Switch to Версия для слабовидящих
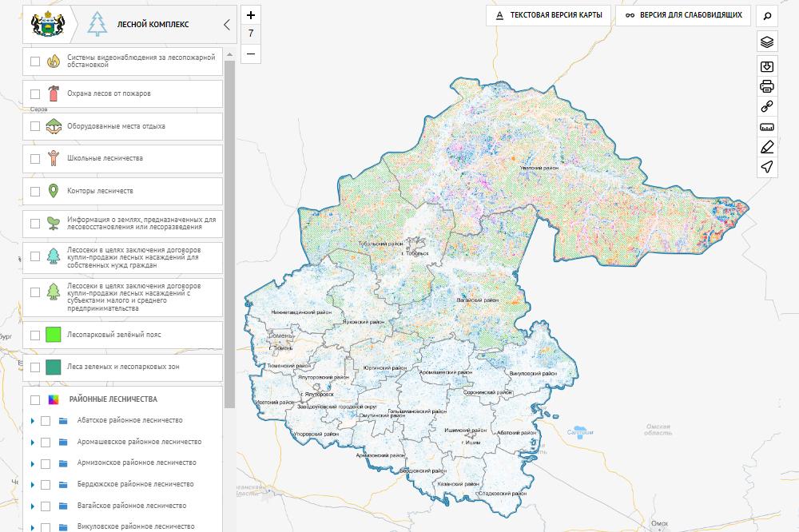The image size is (799, 532). tap(683, 15)
